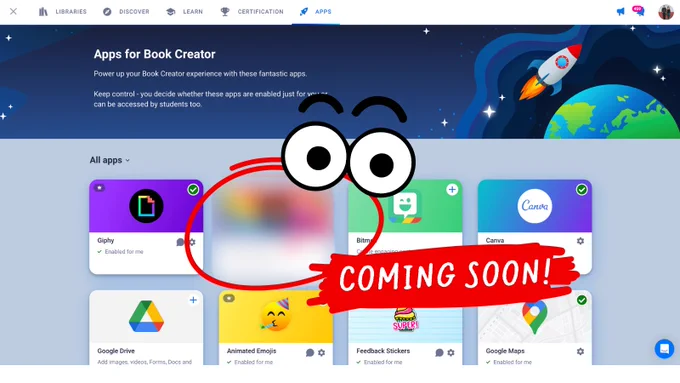Screen dimensions: 680x383
Task: Toggle the Giphy enabled checkmark
Action: coord(193,190)
